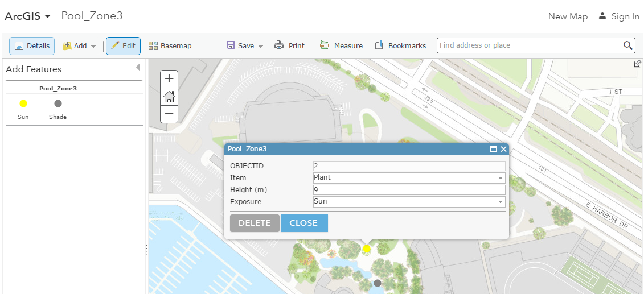This screenshot has width=644, height=294.
Task: Return to default map extent home
Action: [169, 97]
